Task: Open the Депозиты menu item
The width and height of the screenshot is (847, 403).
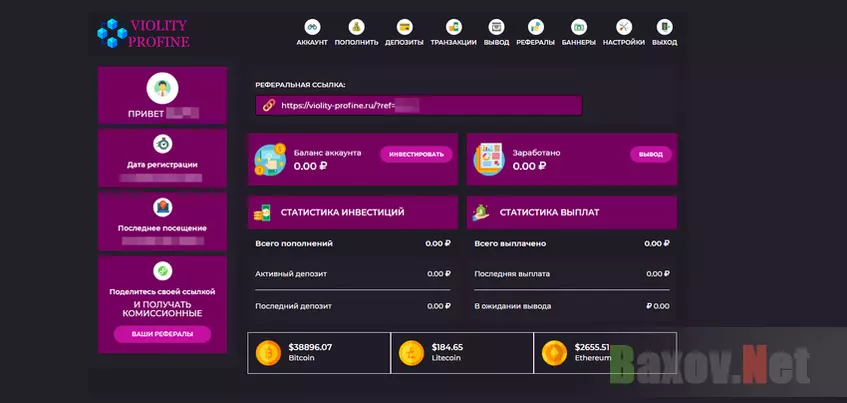Action: tap(404, 43)
